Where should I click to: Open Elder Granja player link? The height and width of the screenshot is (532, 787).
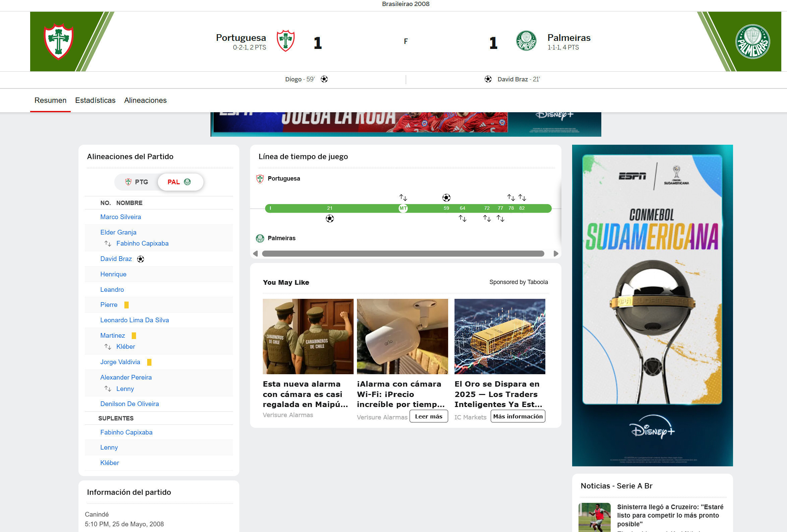click(118, 232)
